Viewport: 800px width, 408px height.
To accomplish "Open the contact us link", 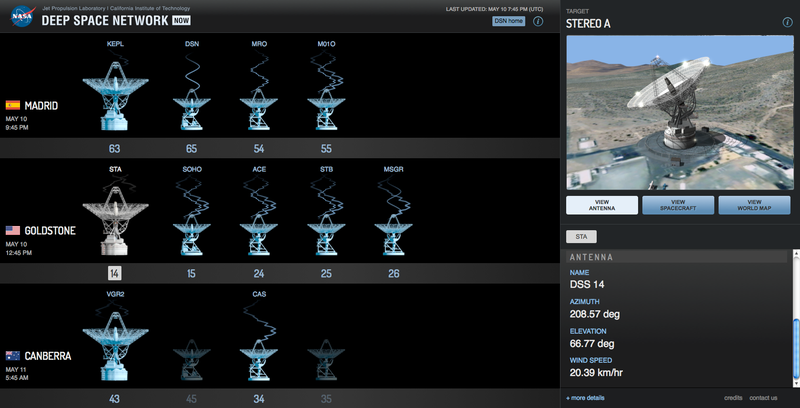I will pos(763,398).
